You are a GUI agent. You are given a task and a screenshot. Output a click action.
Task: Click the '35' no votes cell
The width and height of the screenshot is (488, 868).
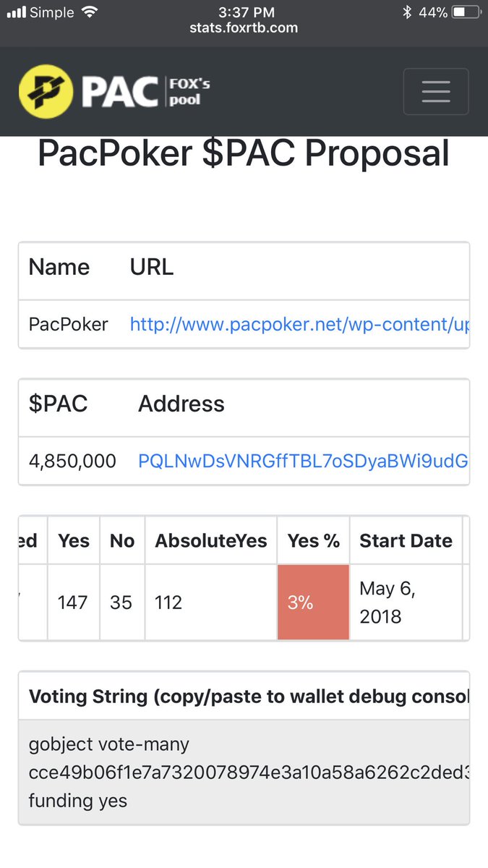(x=121, y=602)
